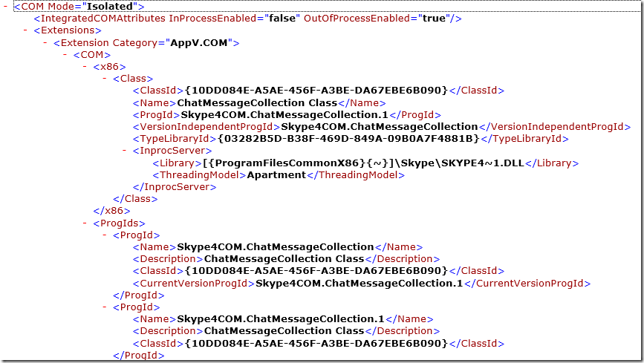The height and width of the screenshot is (363, 644).
Task: Click the VersionIndependentProgId value Skype4COM.ChatMessageCollection
Action: tap(380, 126)
